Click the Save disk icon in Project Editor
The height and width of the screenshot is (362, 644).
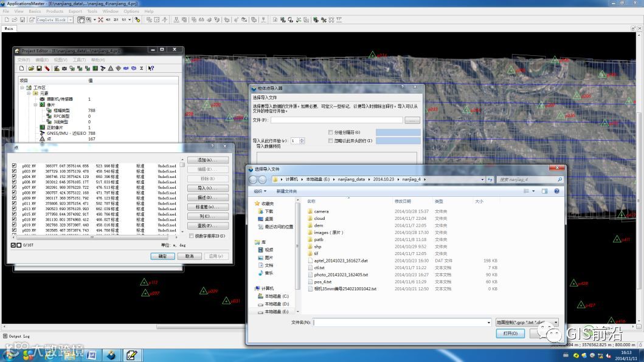pyautogui.click(x=39, y=69)
